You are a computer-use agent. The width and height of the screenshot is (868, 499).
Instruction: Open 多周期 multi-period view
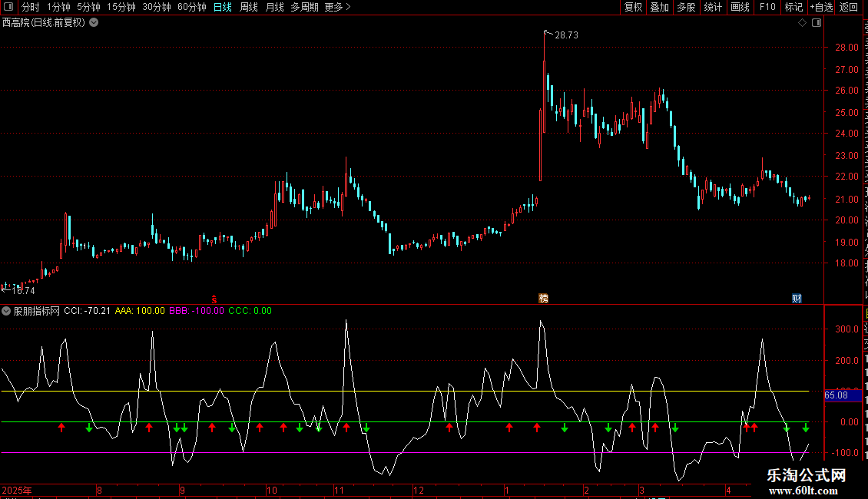(x=304, y=7)
